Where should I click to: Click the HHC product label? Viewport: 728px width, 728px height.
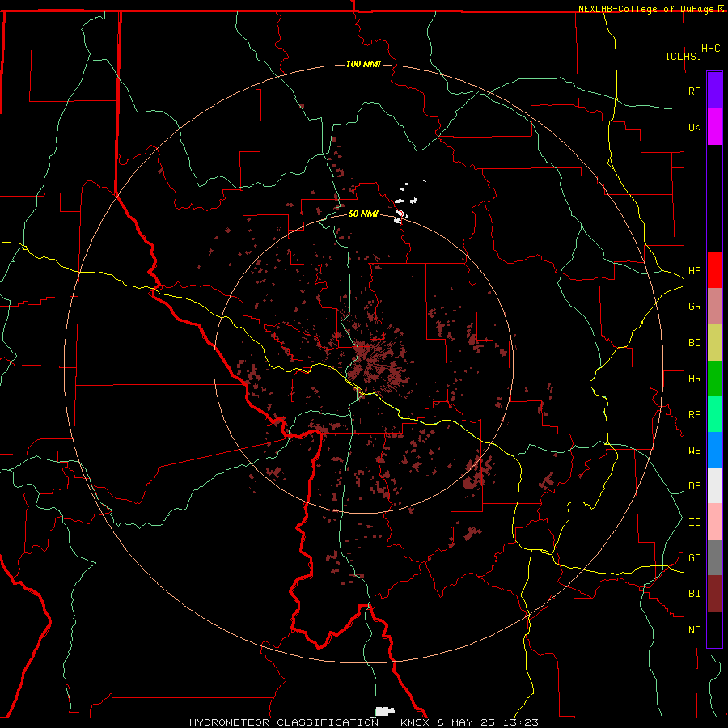710,49
